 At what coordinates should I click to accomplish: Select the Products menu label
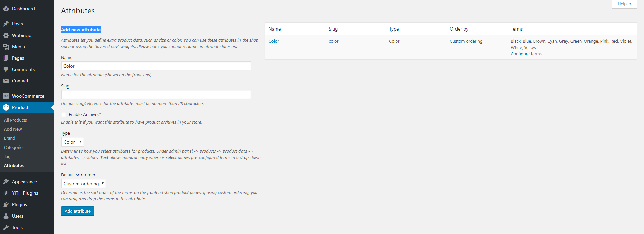click(21, 107)
